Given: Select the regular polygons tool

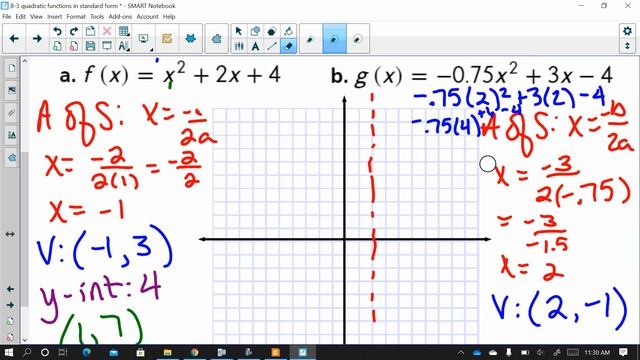Looking at the screenshot, I should tap(272, 31).
